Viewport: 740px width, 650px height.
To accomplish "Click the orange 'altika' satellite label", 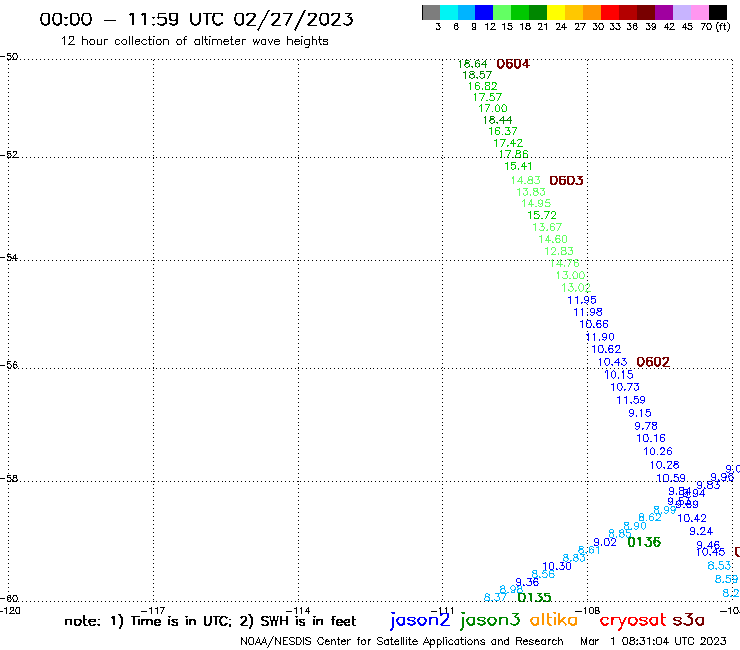I will coord(554,620).
